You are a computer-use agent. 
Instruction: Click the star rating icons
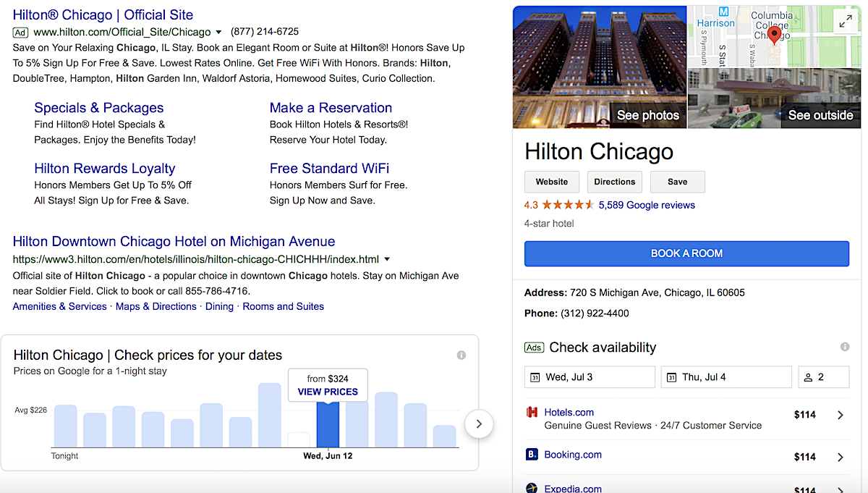coord(569,205)
